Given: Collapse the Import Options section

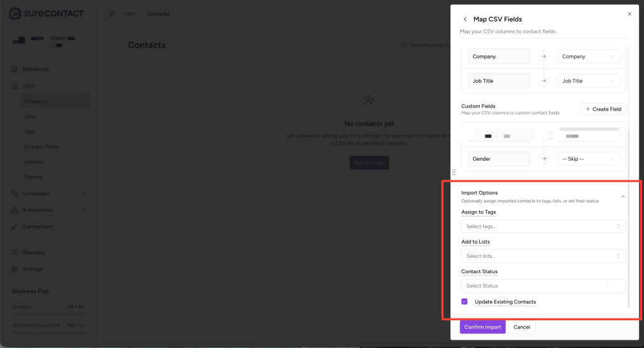Looking at the screenshot, I should 623,197.
